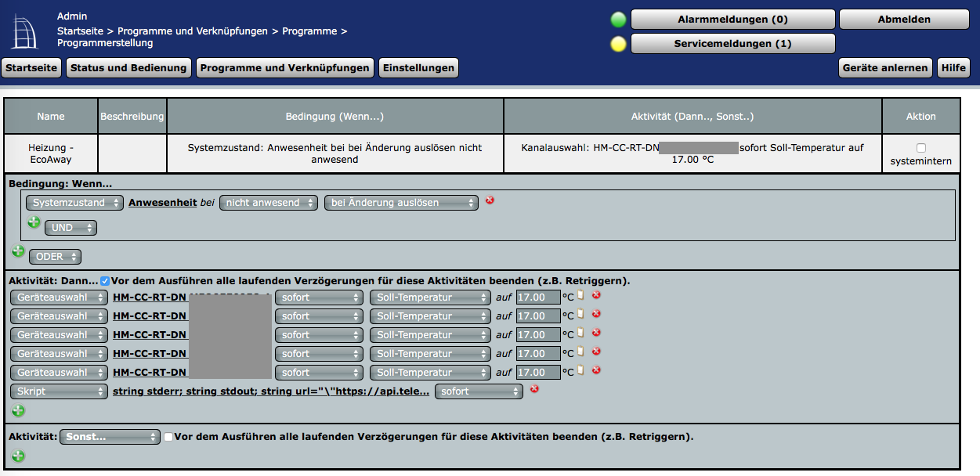The height and width of the screenshot is (476, 980).
Task: Open the value list icon in second Geräteauswahl row
Action: tap(581, 314)
